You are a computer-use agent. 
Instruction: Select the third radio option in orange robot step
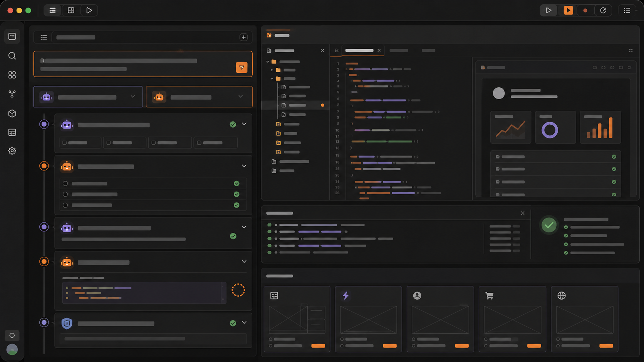click(65, 205)
